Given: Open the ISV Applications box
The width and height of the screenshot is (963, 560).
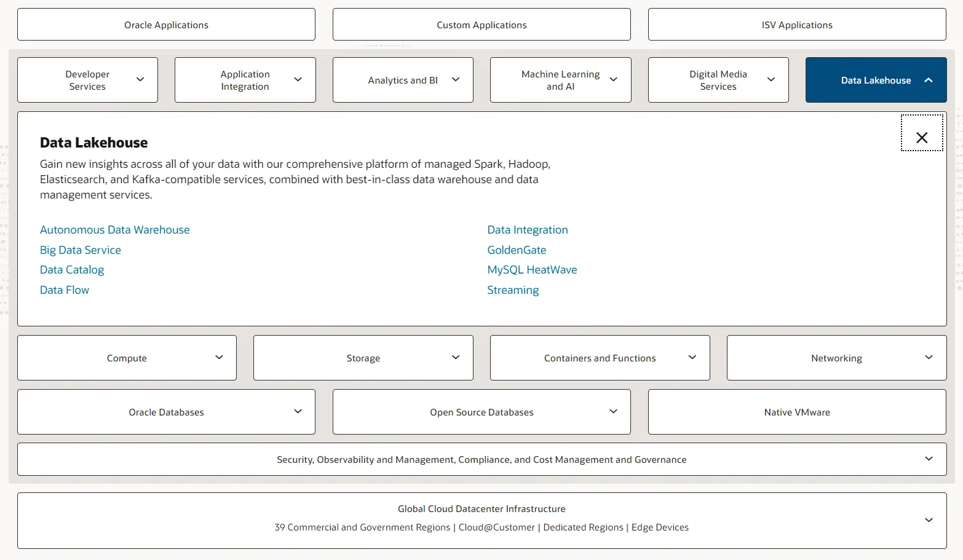Looking at the screenshot, I should pyautogui.click(x=797, y=25).
